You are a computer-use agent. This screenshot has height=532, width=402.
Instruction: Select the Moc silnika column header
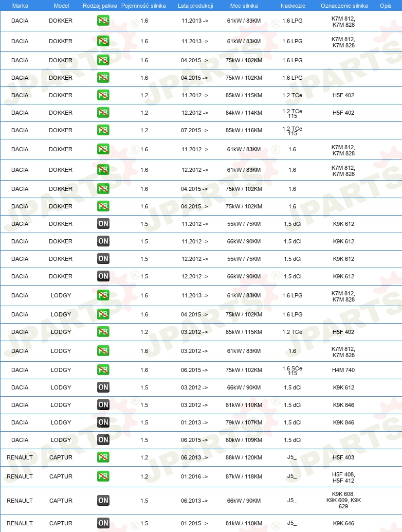click(244, 6)
